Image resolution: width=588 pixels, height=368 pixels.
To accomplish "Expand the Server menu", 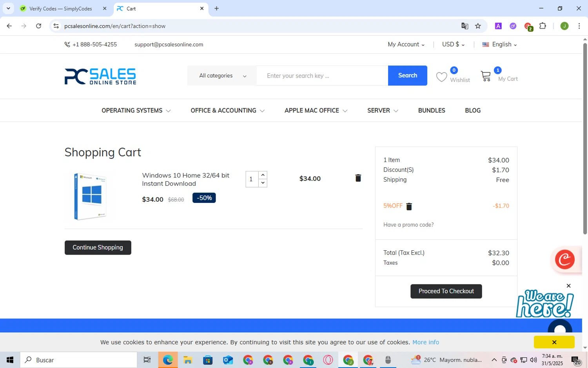I will point(383,111).
